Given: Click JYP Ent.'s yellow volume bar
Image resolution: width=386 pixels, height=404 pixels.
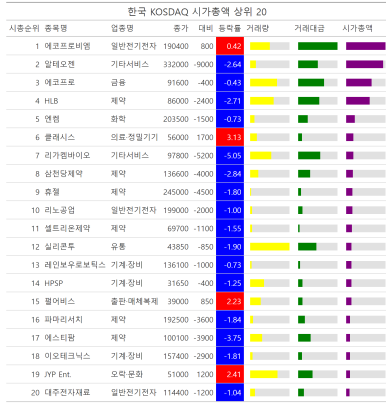Looking at the screenshot, I should [x=264, y=374].
